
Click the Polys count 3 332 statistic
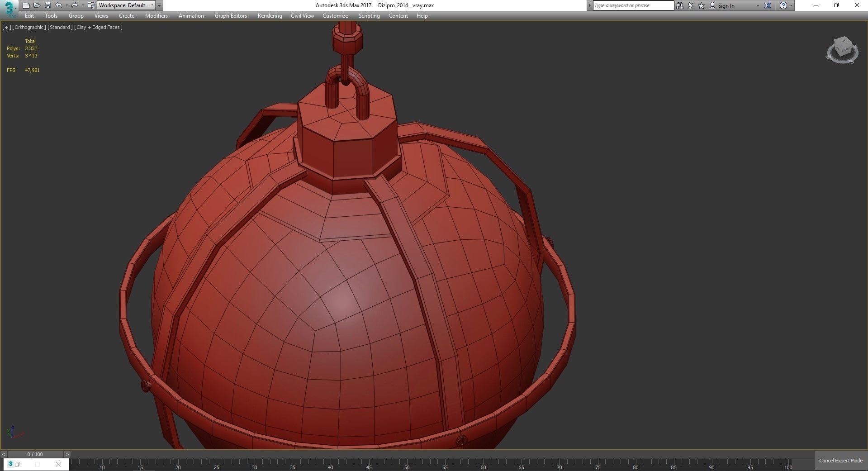(31, 48)
